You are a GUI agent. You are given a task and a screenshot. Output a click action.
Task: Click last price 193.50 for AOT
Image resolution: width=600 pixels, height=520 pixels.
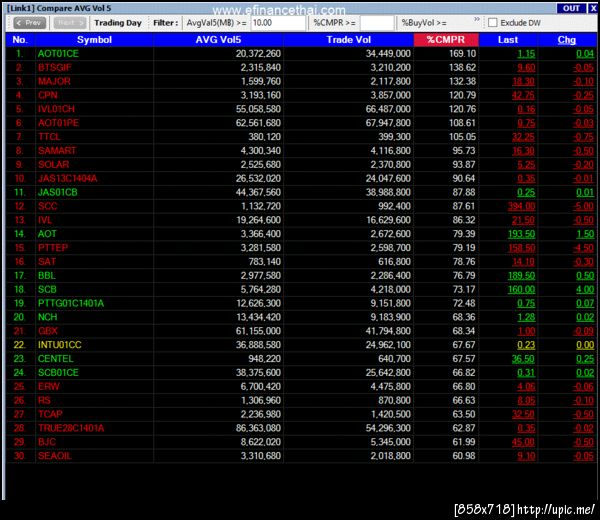[x=521, y=234]
